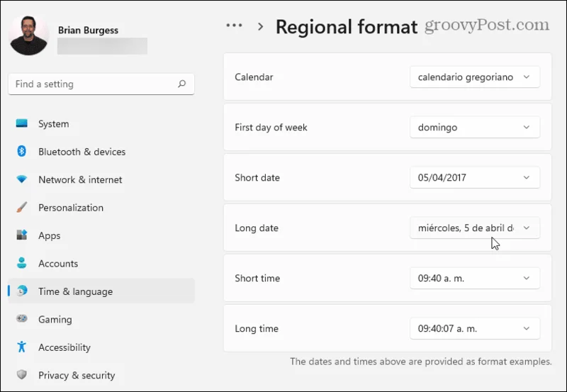Open the Short date dropdown

click(475, 177)
